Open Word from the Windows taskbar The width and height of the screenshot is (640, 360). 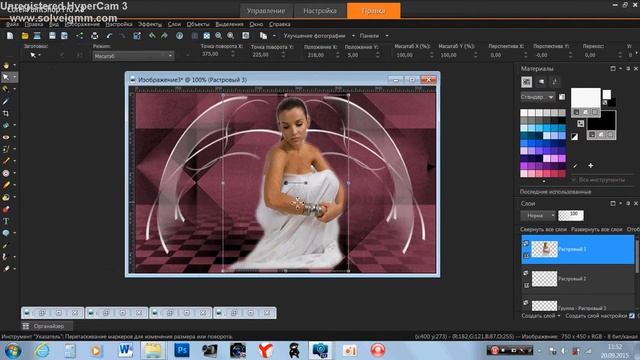point(125,351)
